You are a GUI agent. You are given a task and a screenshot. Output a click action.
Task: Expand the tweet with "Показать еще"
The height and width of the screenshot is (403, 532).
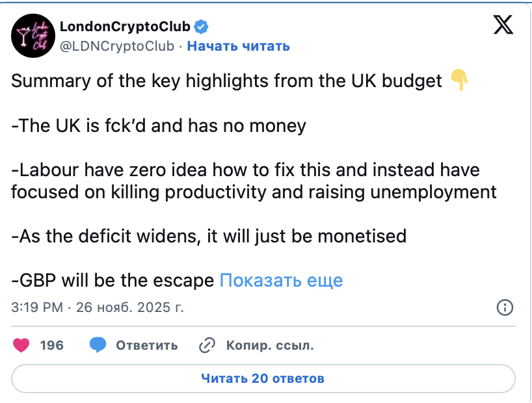(x=281, y=280)
